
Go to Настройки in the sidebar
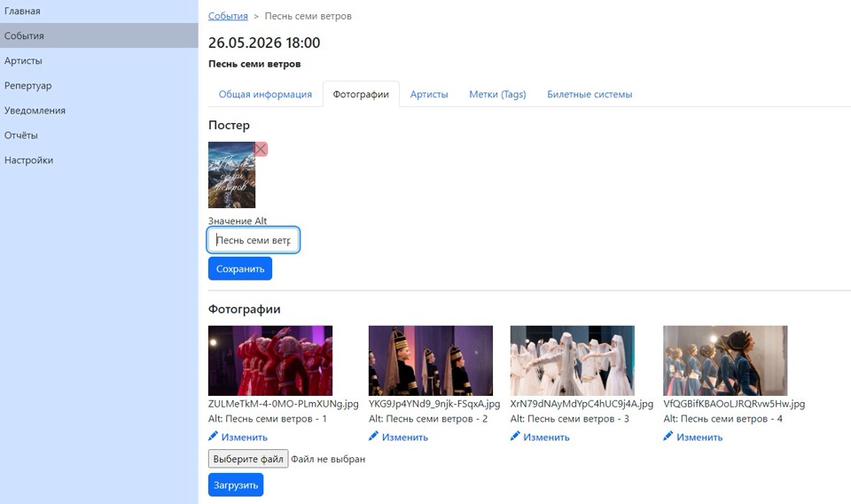28,160
